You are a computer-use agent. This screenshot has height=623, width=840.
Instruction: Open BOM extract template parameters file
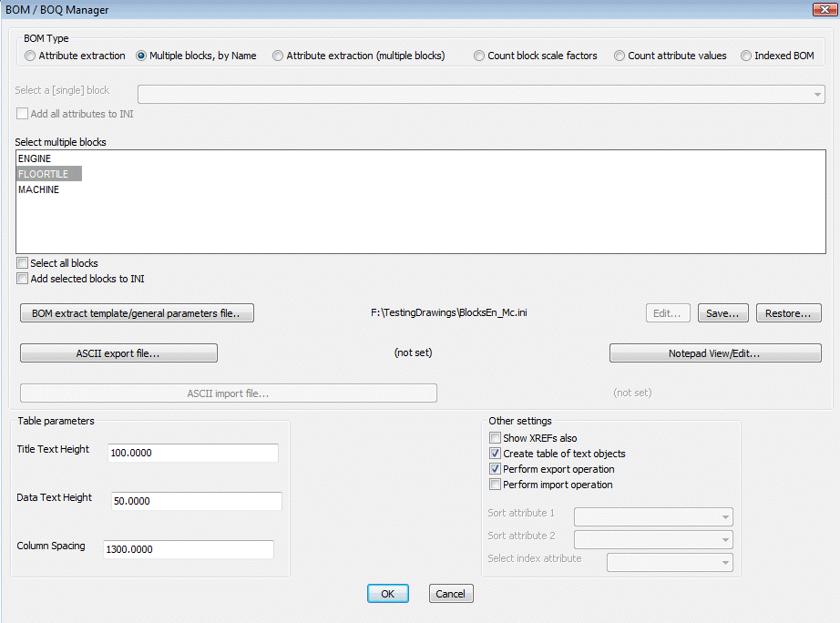click(137, 313)
